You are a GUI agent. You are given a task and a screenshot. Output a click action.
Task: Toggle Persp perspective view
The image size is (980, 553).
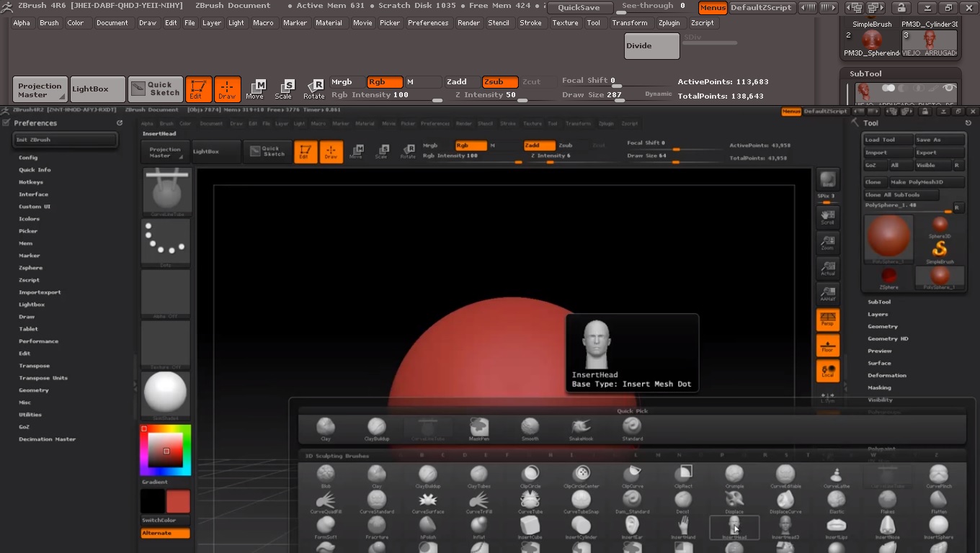click(827, 320)
